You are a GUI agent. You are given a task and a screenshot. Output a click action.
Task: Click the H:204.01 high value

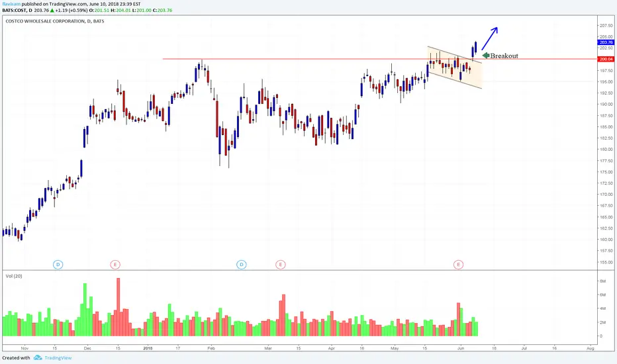pos(120,10)
